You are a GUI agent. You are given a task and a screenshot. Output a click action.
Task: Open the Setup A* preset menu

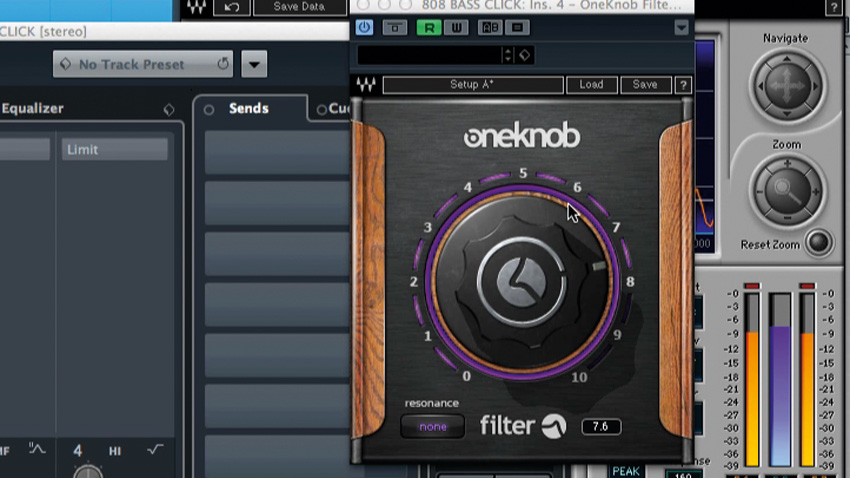coord(473,85)
